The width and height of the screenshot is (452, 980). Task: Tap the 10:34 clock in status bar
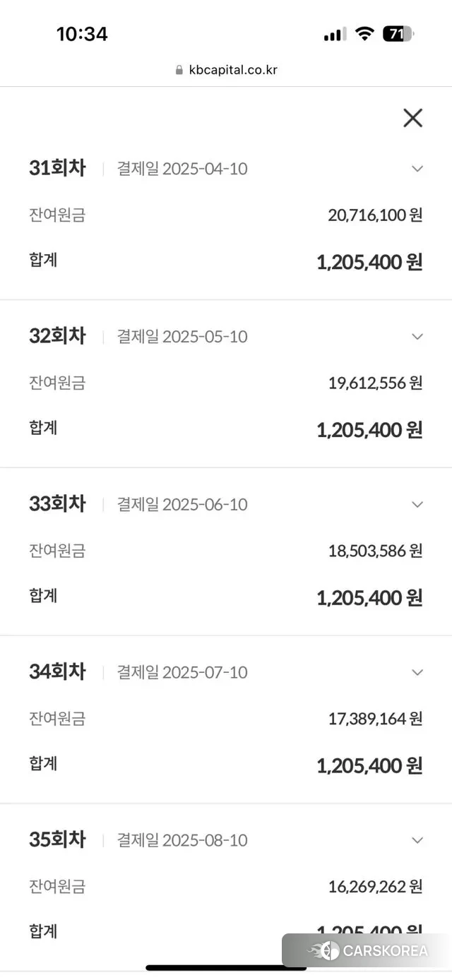pos(82,34)
